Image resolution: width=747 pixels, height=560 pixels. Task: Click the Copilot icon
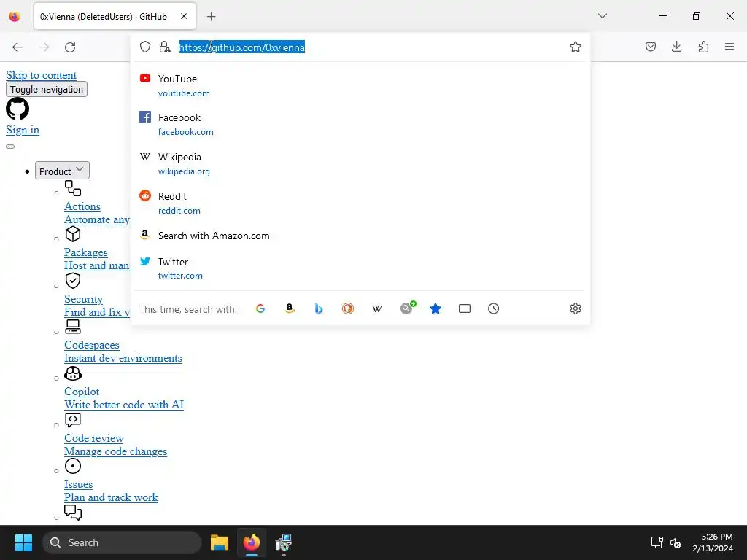(x=73, y=373)
